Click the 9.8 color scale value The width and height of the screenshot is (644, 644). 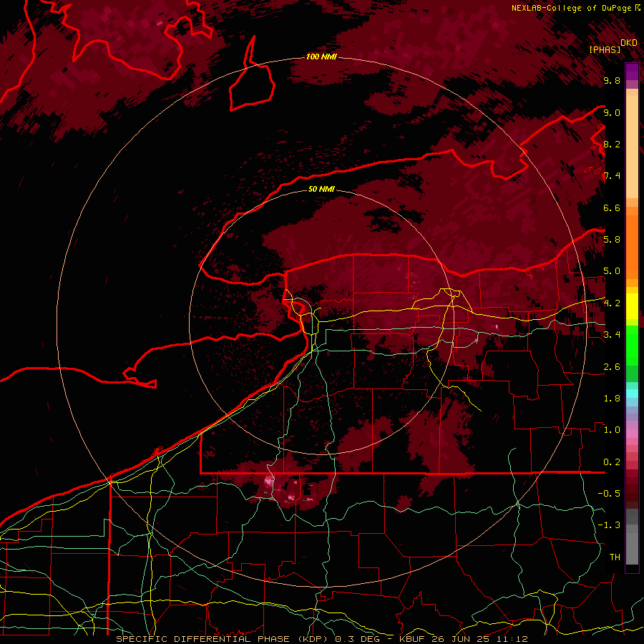pos(612,80)
